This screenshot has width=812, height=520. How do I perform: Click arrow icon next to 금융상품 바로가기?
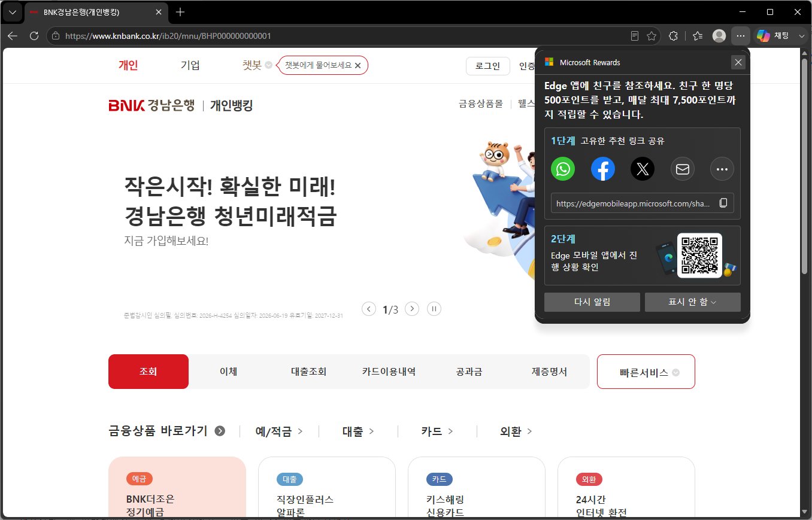220,431
